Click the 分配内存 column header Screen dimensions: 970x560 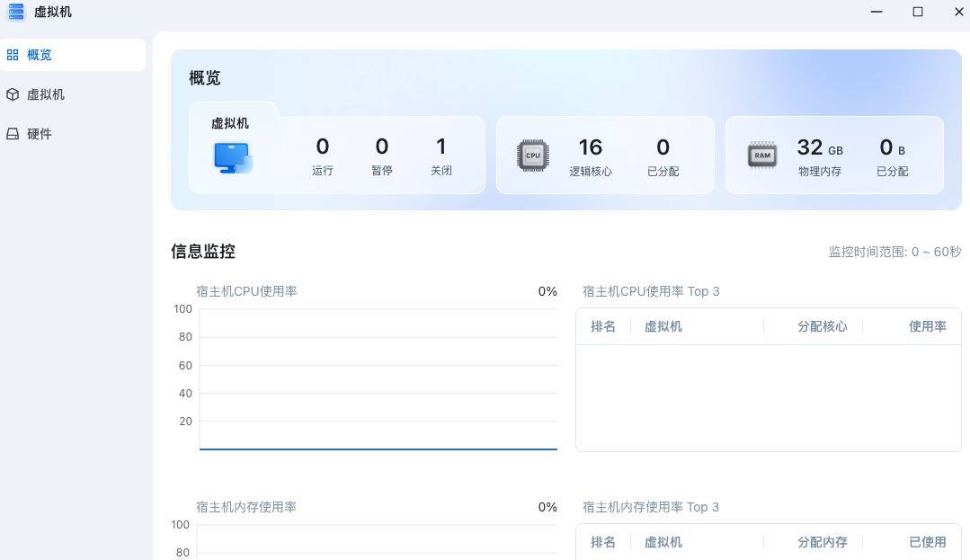(823, 543)
